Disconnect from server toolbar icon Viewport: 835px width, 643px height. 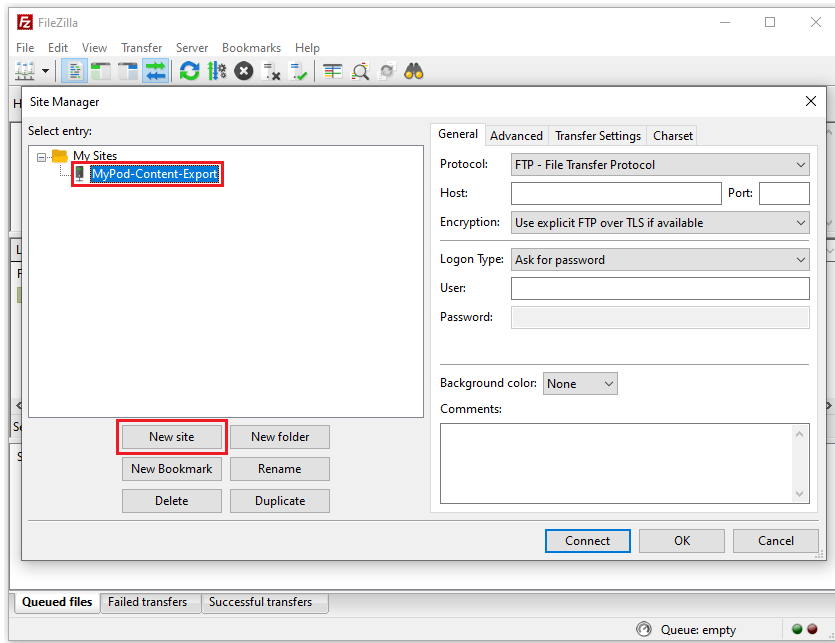click(x=272, y=71)
